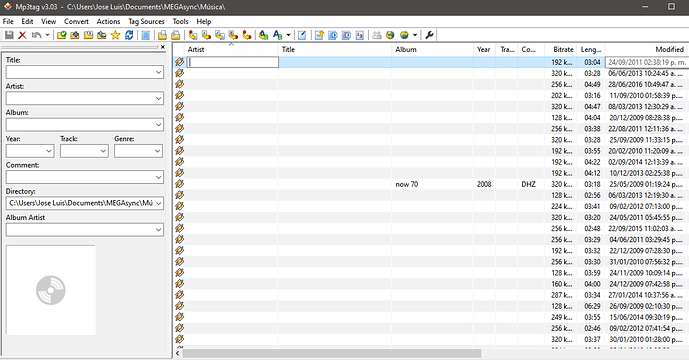Click file icon of the 'now 70' row
Viewport: 689px width, 360px height.
179,184
